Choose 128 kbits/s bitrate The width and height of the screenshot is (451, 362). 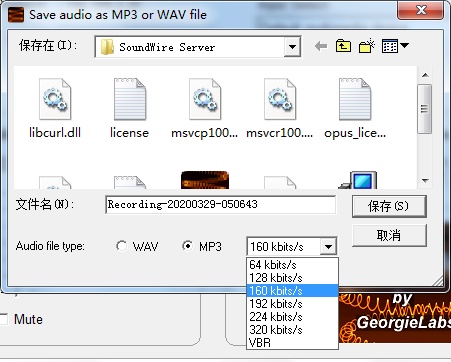pos(292,278)
